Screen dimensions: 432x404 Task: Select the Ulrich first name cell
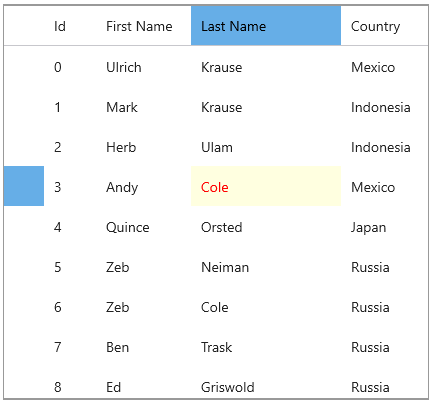[144, 66]
